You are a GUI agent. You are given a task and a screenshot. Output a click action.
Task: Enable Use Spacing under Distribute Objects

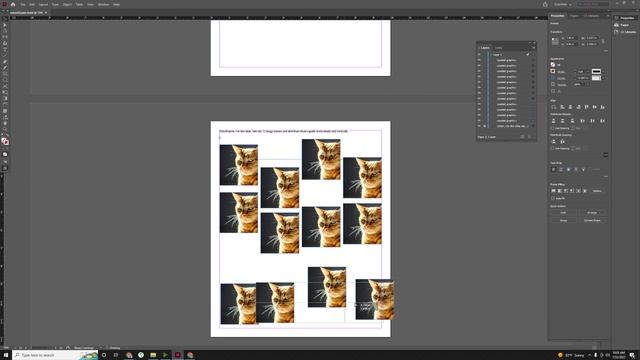click(x=552, y=128)
